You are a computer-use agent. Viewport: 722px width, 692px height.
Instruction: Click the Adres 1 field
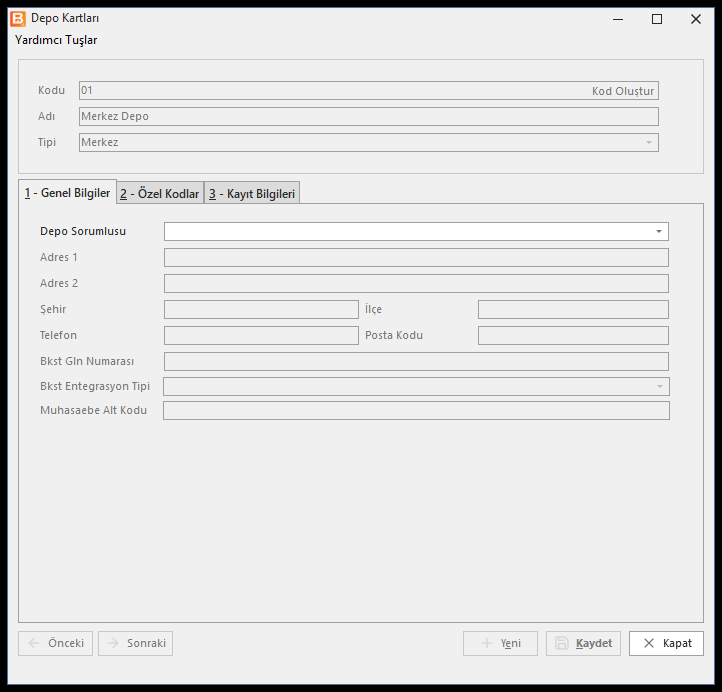click(416, 257)
